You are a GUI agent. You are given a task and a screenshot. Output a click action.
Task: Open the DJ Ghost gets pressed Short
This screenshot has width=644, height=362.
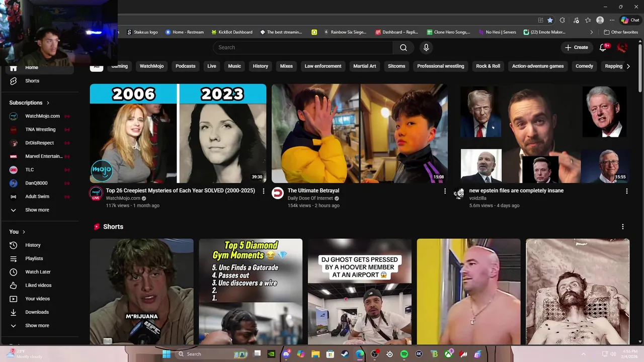(360, 292)
